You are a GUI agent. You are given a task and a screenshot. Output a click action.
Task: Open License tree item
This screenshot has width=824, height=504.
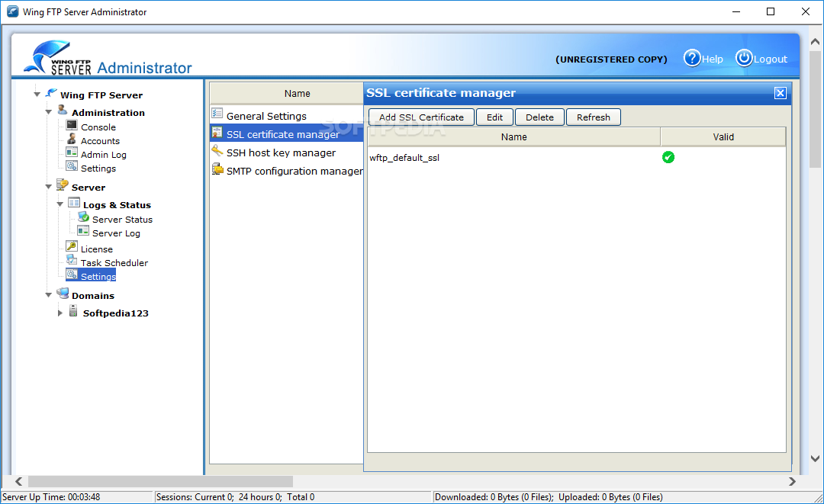[97, 249]
